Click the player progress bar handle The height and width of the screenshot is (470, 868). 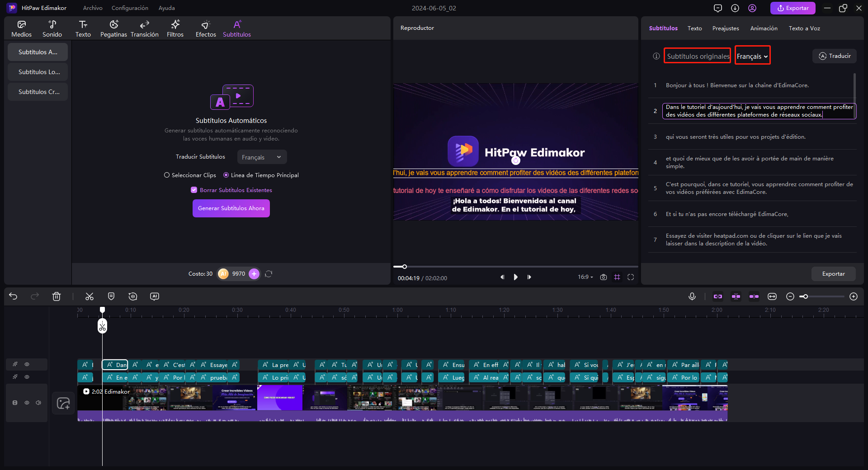pyautogui.click(x=405, y=267)
